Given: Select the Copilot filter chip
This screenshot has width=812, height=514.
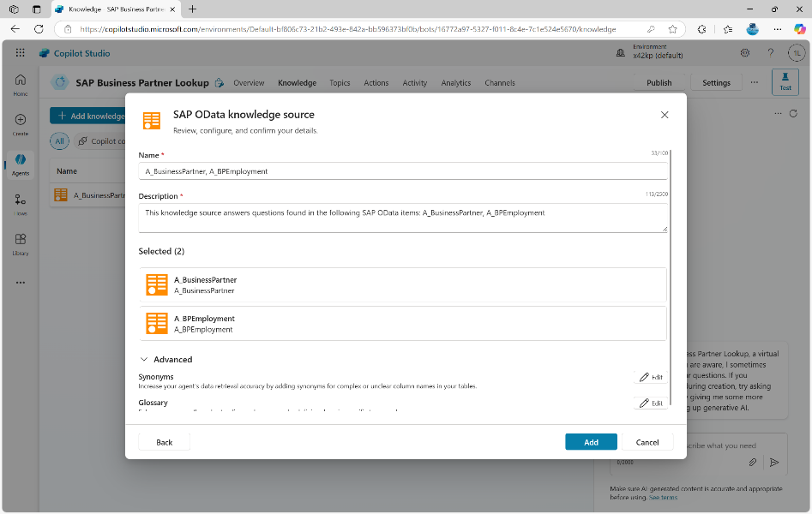Looking at the screenshot, I should click(101, 140).
